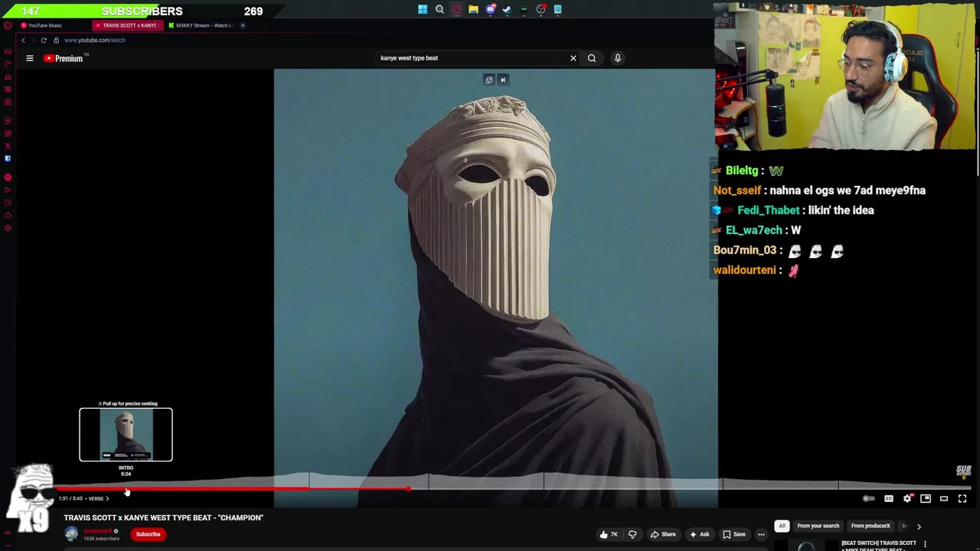Open a new browser tab with plus
The image size is (980, 551).
[243, 25]
